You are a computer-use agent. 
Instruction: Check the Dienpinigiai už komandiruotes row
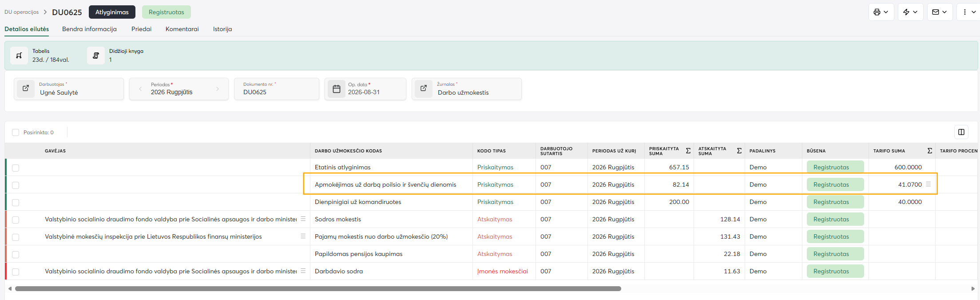click(16, 202)
